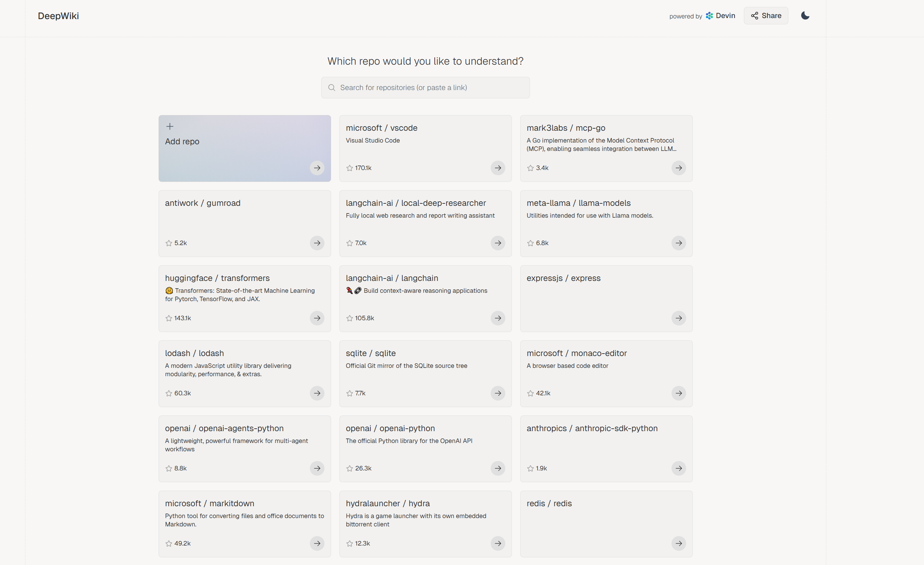Open arrow for openai / openai-agents-python
The width and height of the screenshot is (924, 565).
pos(317,468)
